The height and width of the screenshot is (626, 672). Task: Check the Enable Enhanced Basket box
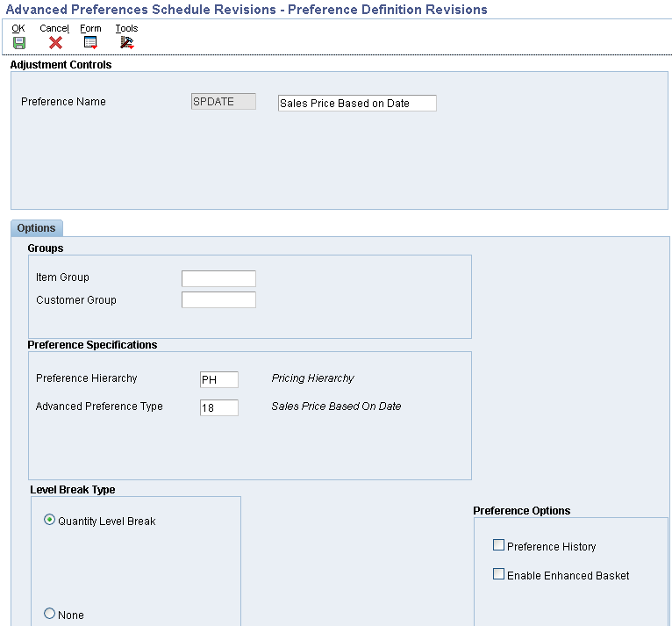pos(498,574)
